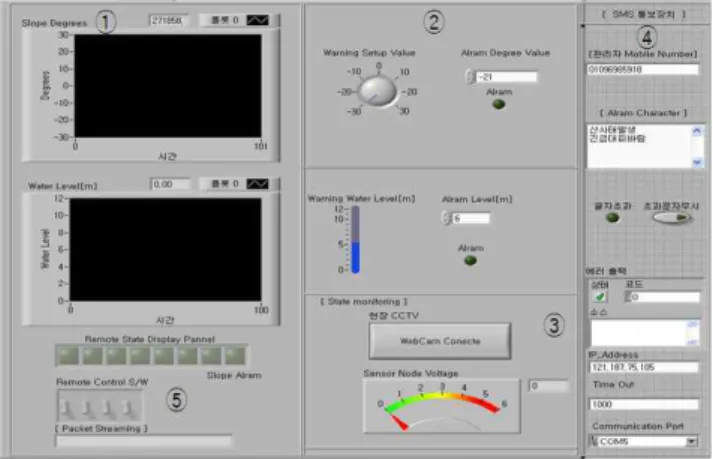Screen dimensions: 713x459
Task: Click the Water Level plot line-style icon
Action: (x=257, y=184)
